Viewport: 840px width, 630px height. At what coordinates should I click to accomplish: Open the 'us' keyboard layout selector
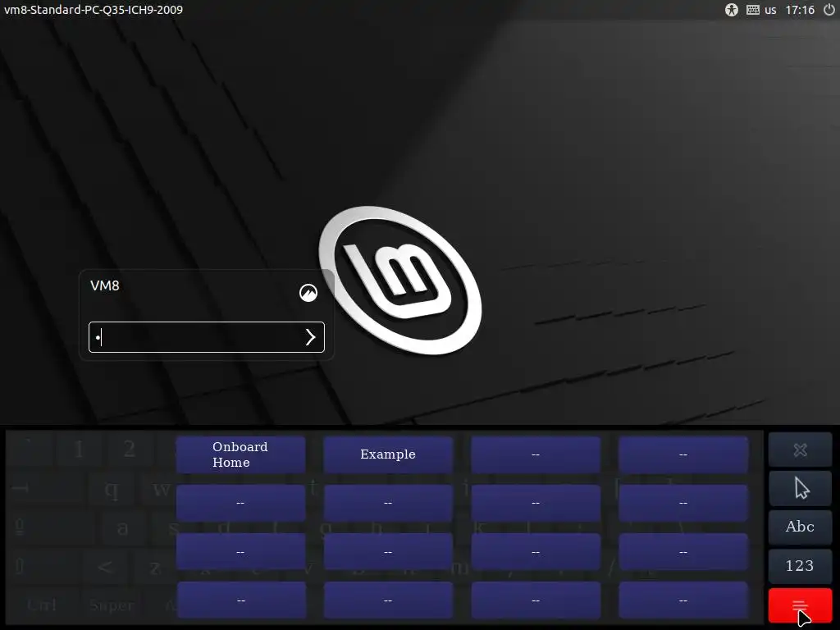pos(770,10)
